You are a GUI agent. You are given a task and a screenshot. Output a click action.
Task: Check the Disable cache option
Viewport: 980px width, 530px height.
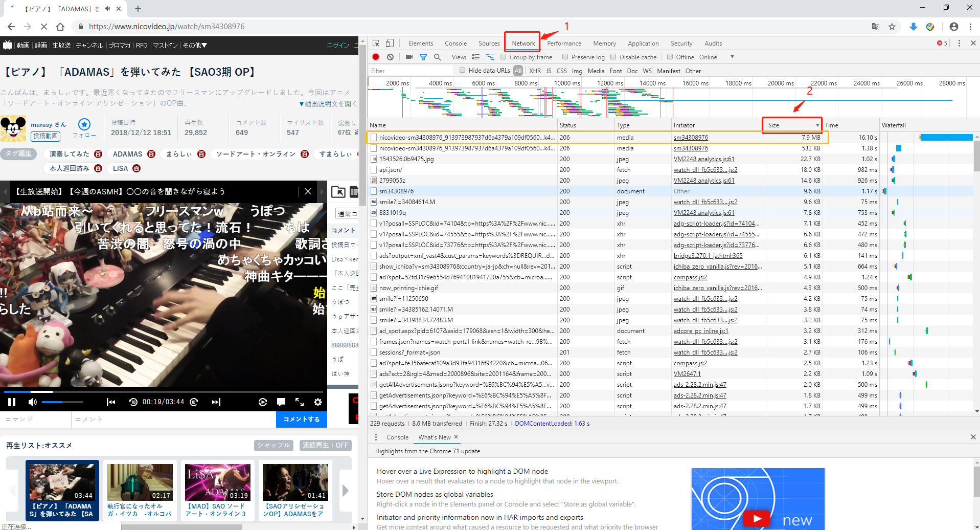[613, 57]
